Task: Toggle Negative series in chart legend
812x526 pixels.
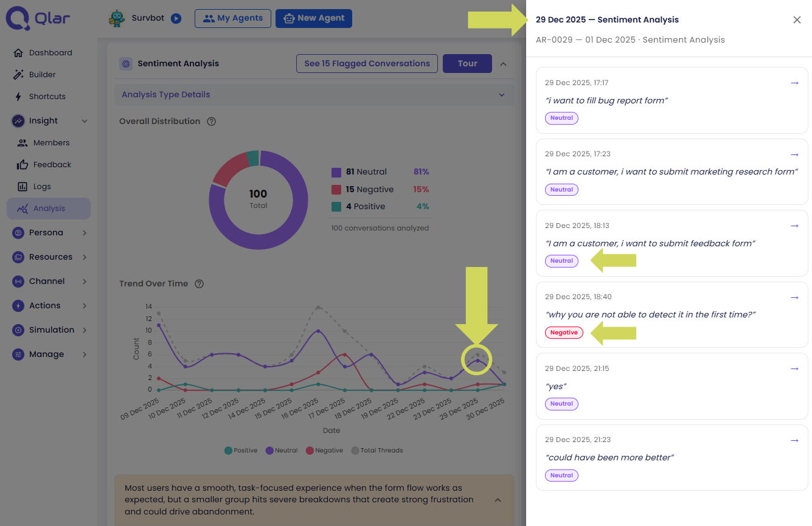Action: point(324,451)
